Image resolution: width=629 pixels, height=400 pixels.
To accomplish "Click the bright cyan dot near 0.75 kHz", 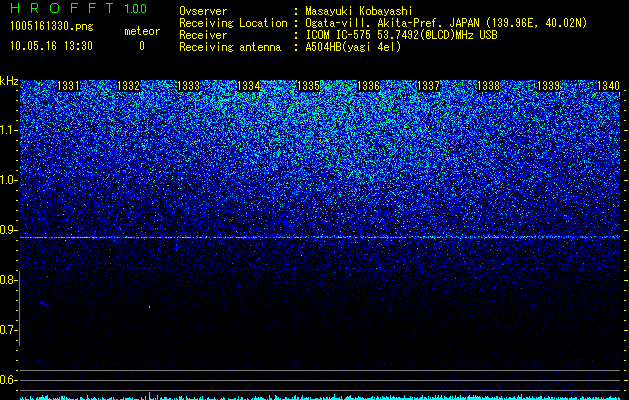I will pyautogui.click(x=150, y=307).
